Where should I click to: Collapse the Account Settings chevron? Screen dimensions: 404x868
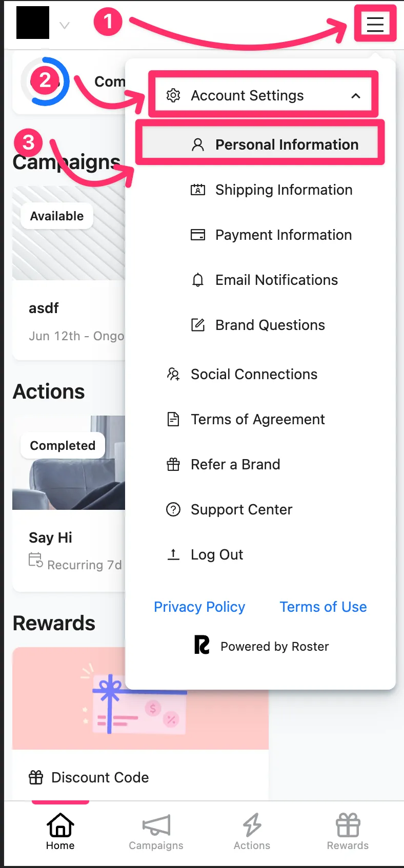point(356,96)
